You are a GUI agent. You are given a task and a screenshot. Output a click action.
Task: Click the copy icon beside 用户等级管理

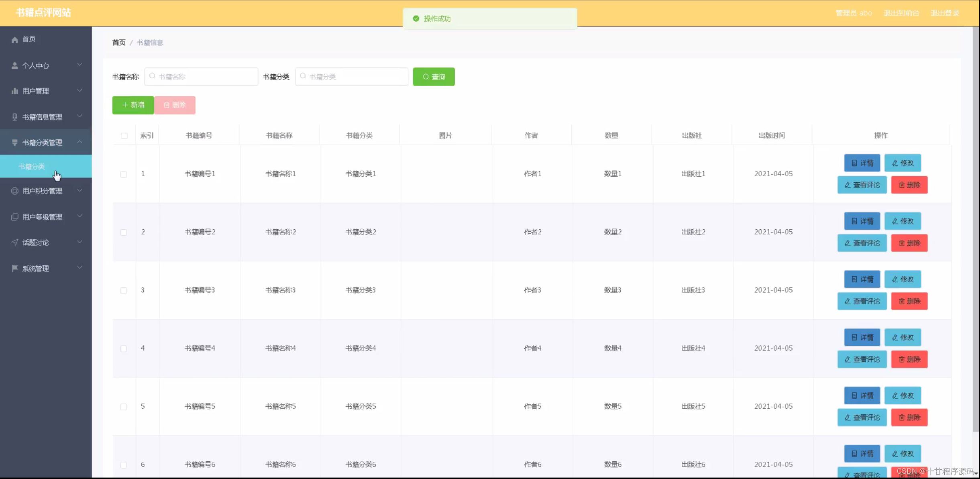(x=15, y=217)
